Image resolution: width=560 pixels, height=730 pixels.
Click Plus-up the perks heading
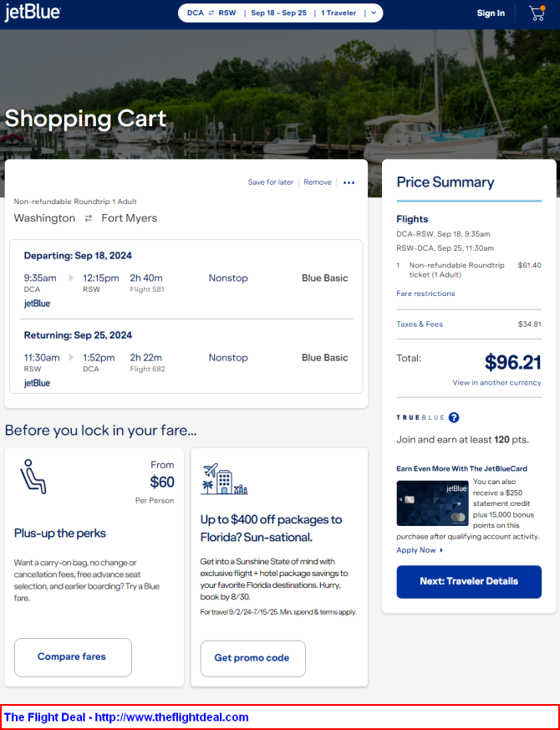60,533
